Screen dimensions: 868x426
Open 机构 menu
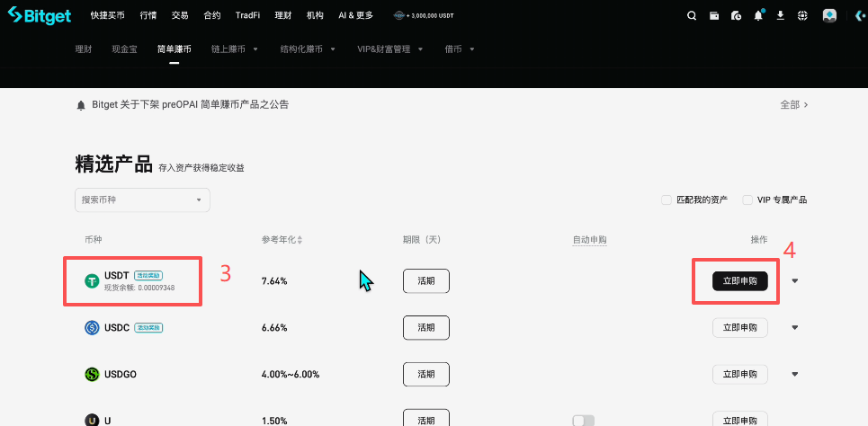315,15
